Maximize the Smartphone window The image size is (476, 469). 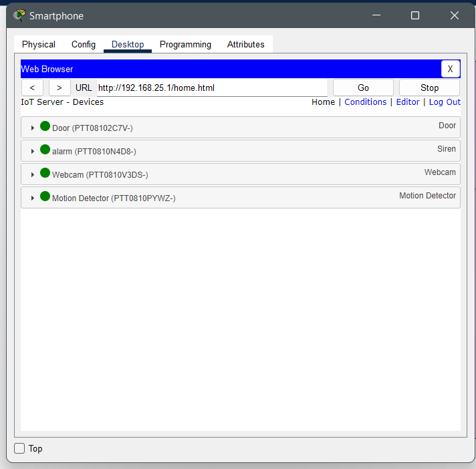(415, 15)
